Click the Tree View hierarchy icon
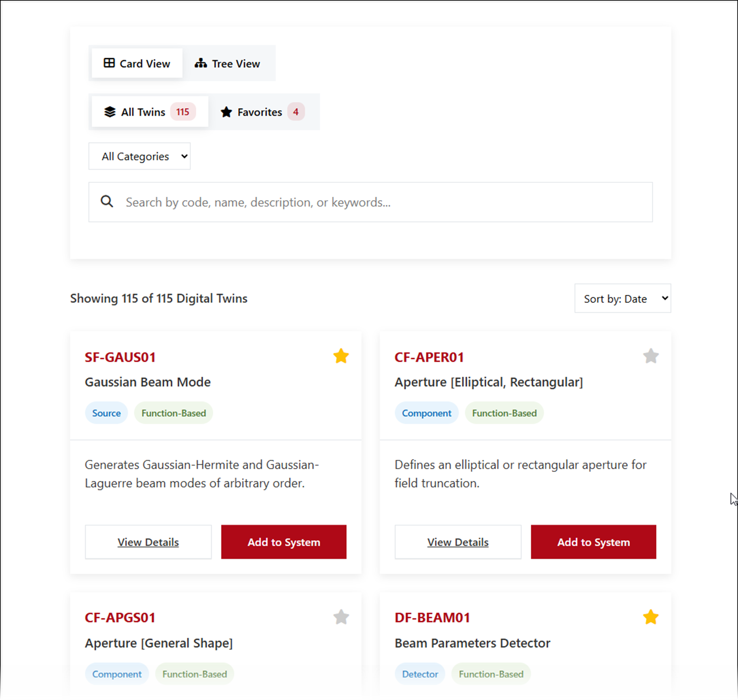738x700 pixels. point(201,63)
